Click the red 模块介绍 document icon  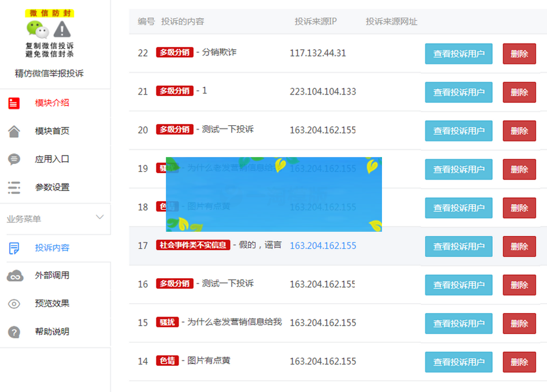[13, 103]
